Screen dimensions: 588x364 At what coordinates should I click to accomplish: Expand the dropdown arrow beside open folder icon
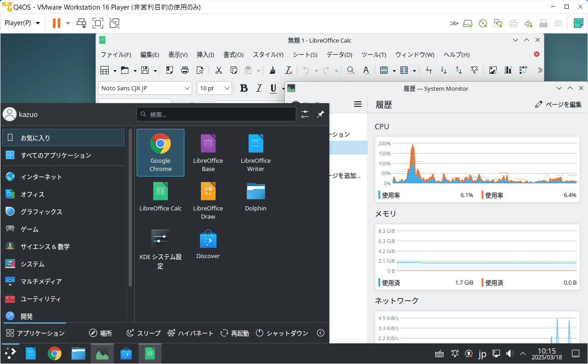pos(135,71)
